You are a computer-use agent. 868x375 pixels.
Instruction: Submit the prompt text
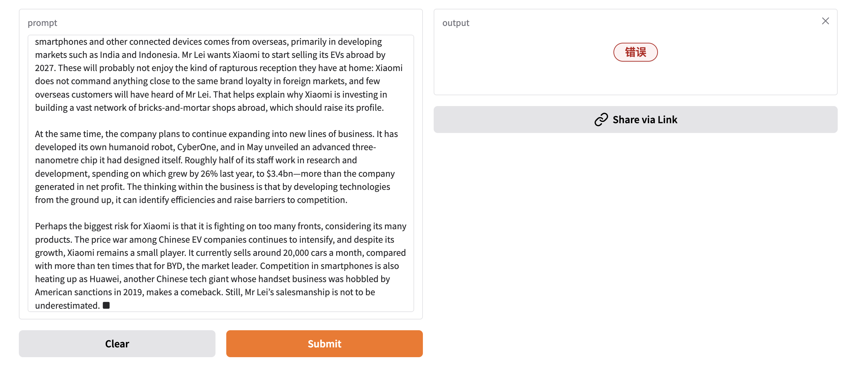[x=324, y=343]
